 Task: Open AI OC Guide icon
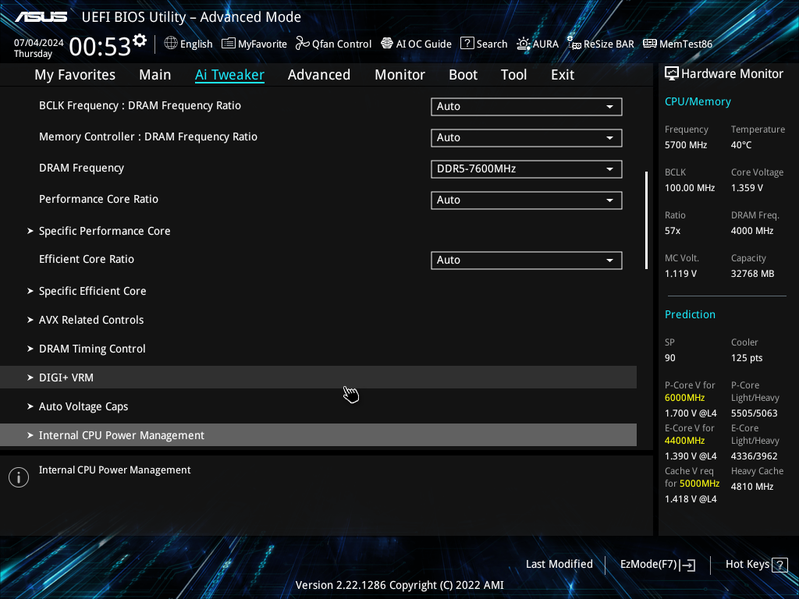click(x=387, y=43)
